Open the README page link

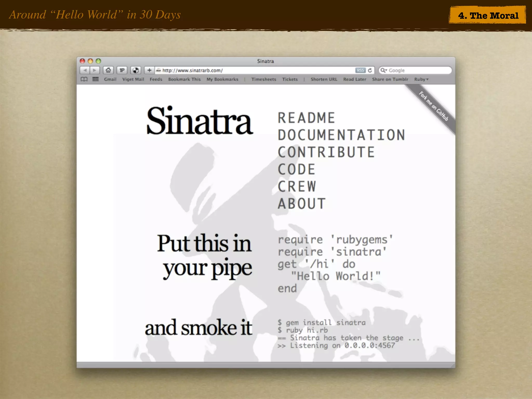[306, 118]
